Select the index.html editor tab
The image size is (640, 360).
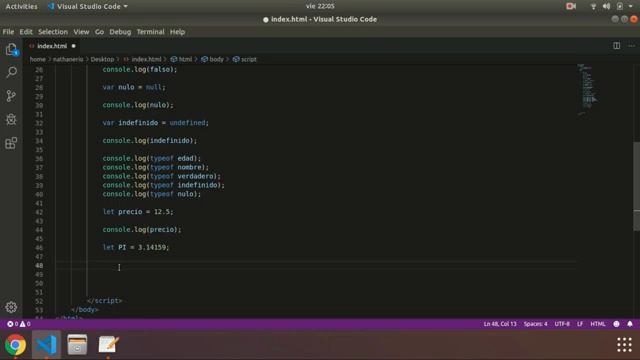[52, 46]
